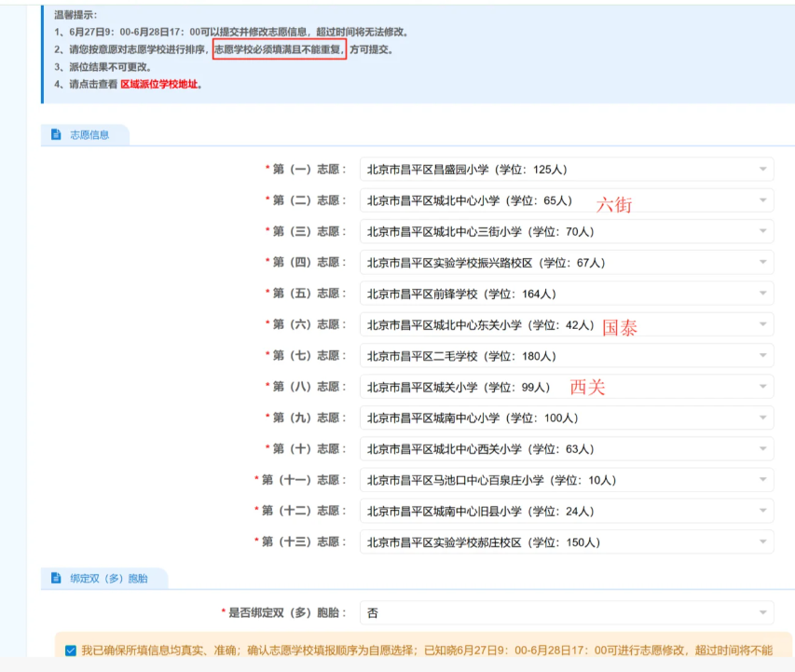
Task: Open the 第（十）志愿 school dropdown
Action: (567, 448)
